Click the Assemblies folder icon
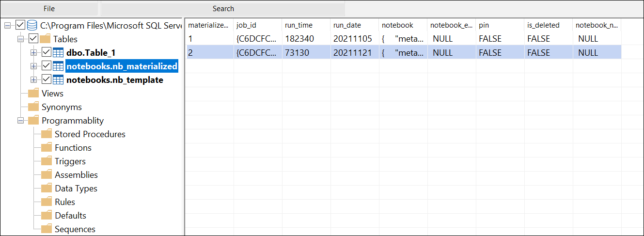644x236 pixels. (47, 174)
